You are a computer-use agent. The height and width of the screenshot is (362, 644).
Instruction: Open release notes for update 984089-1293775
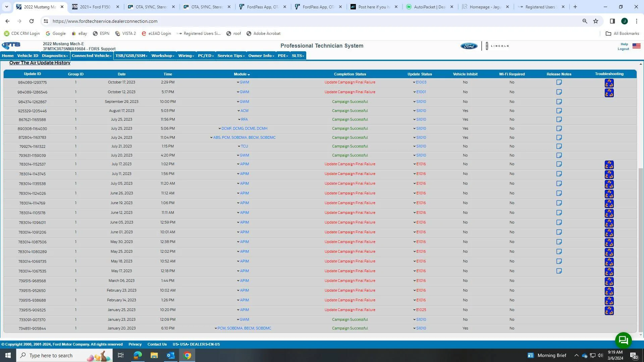(559, 82)
